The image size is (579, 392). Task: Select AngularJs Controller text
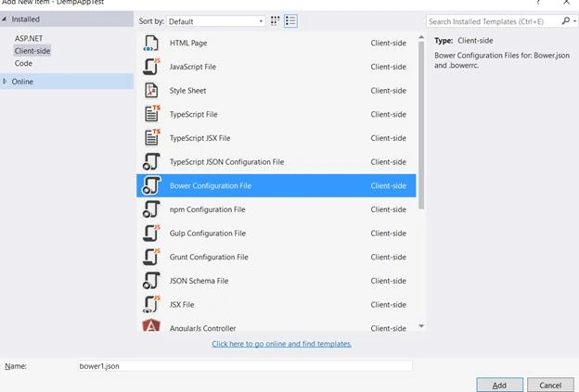point(202,328)
